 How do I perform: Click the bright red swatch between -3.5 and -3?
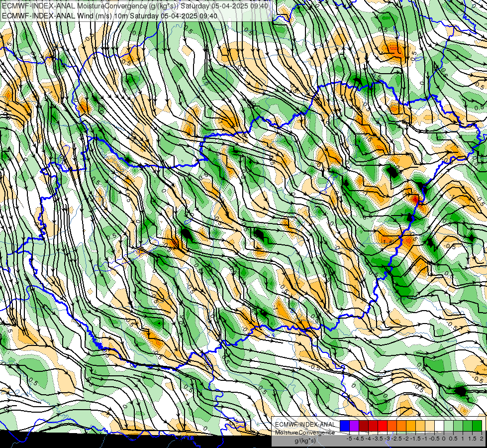(383, 426)
